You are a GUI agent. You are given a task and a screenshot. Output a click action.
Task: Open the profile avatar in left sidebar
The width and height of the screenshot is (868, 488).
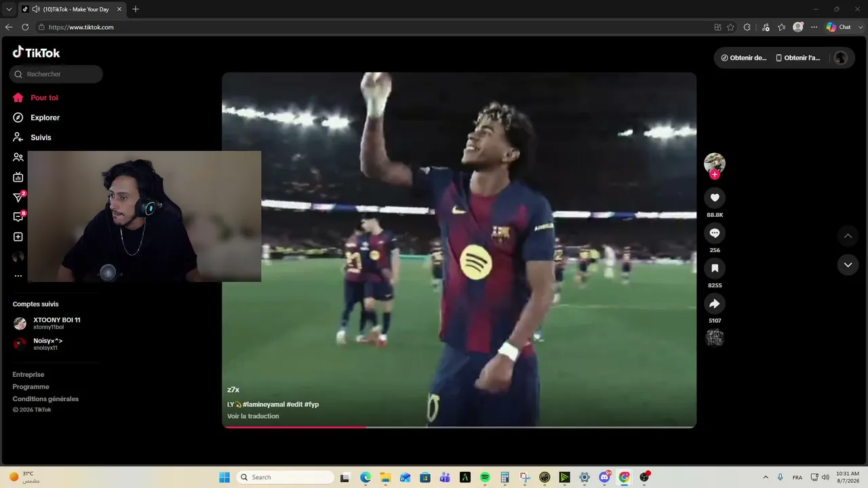click(18, 257)
